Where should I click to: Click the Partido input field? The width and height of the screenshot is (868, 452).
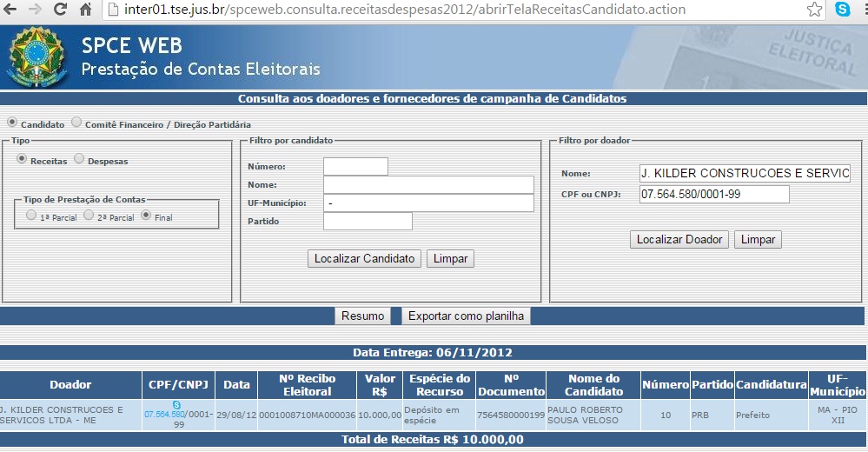coord(368,221)
